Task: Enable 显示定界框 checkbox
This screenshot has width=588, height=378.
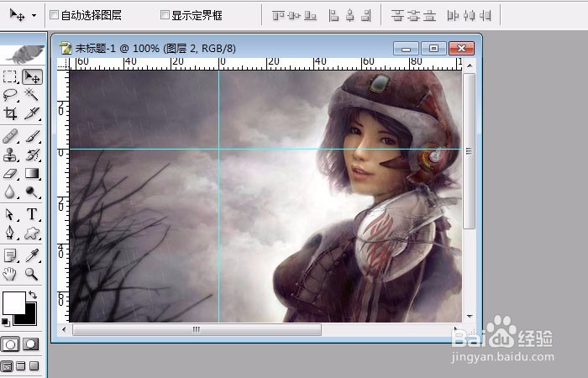Action: tap(165, 15)
